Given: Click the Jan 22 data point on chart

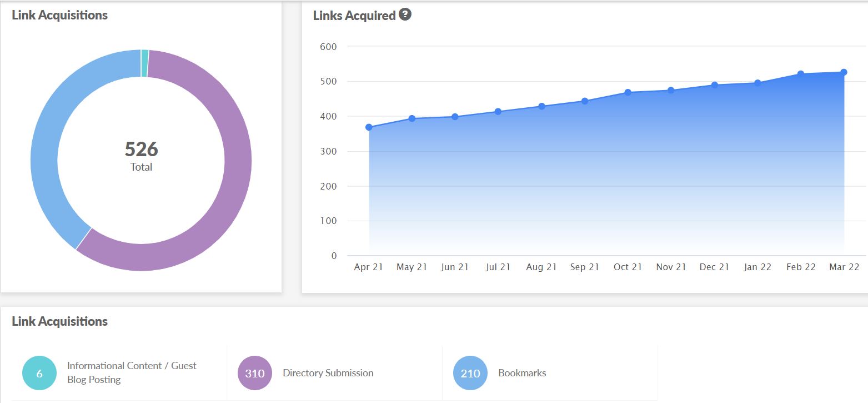Looking at the screenshot, I should click(x=757, y=83).
